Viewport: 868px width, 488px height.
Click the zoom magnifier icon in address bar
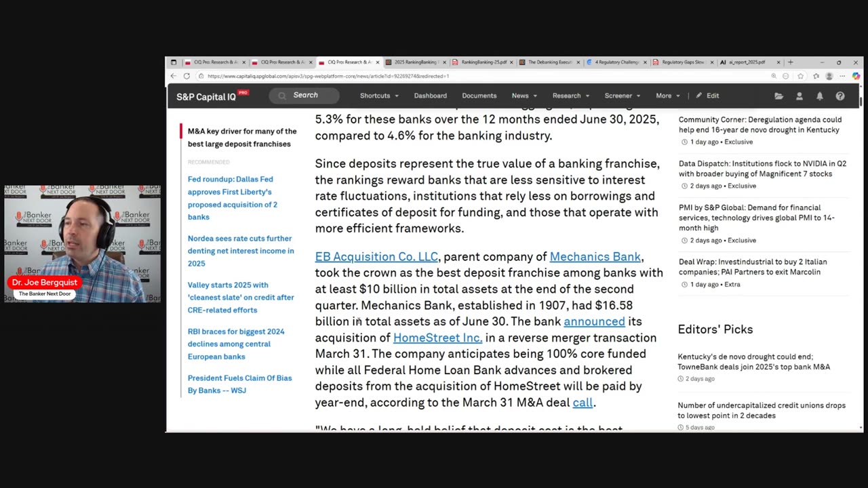point(774,76)
